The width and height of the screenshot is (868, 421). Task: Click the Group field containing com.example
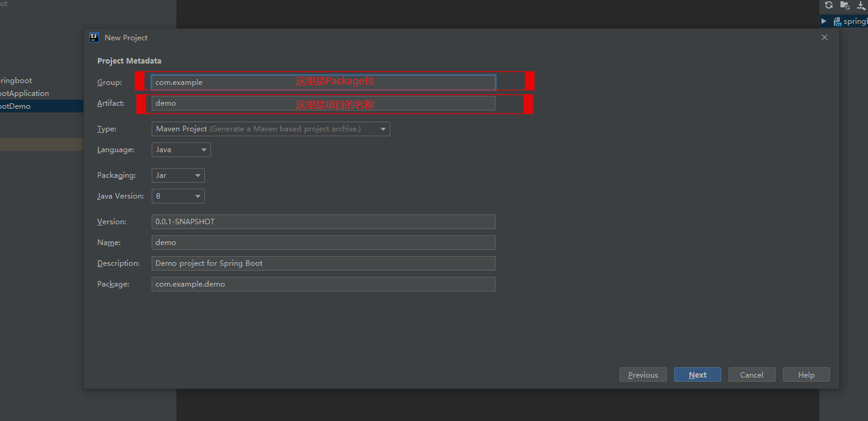(x=324, y=82)
